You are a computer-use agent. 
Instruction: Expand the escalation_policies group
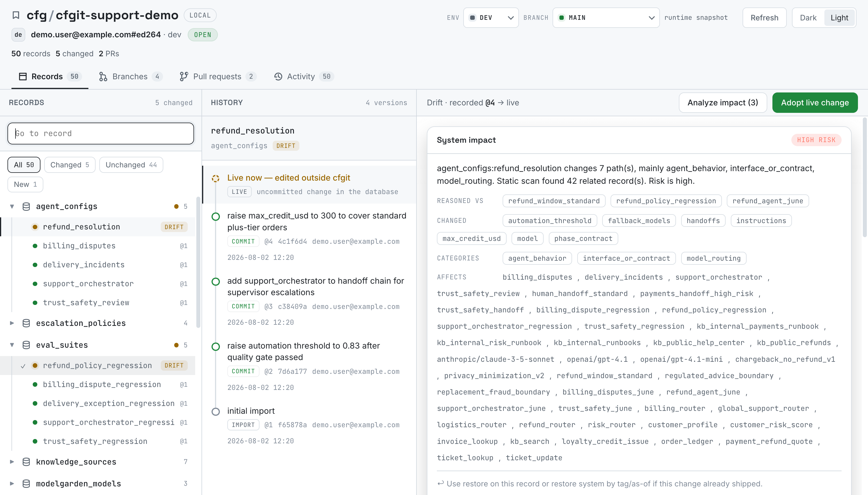click(x=12, y=323)
